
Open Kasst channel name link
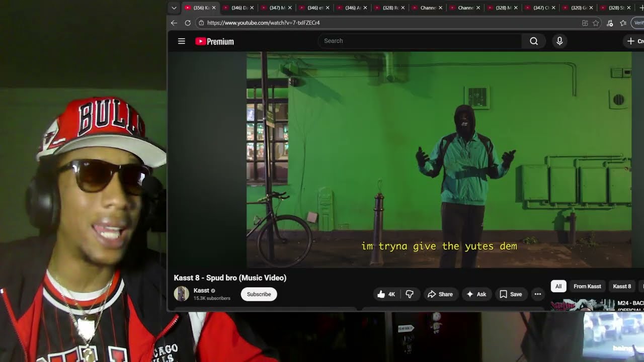pyautogui.click(x=201, y=291)
